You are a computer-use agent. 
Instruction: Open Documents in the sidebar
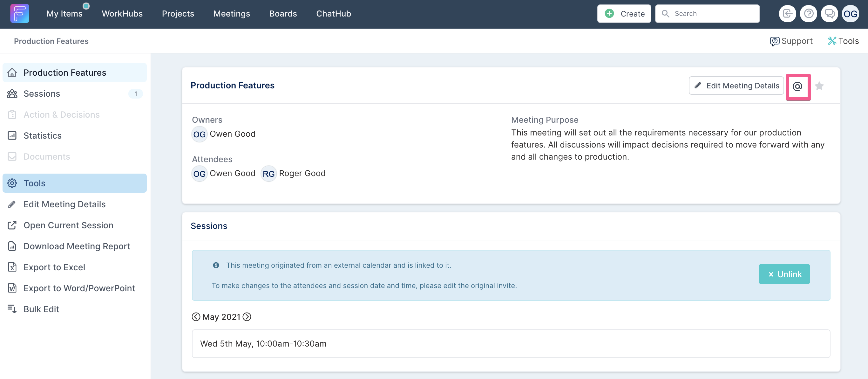[74, 156]
